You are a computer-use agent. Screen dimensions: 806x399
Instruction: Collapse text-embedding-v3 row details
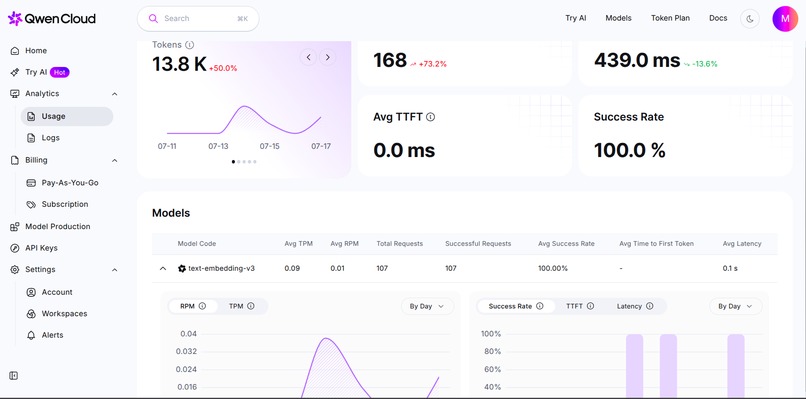(x=163, y=268)
